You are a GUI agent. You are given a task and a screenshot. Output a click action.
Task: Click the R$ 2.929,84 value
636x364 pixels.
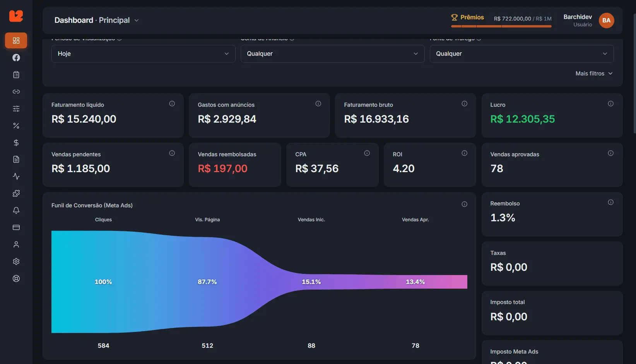click(227, 119)
